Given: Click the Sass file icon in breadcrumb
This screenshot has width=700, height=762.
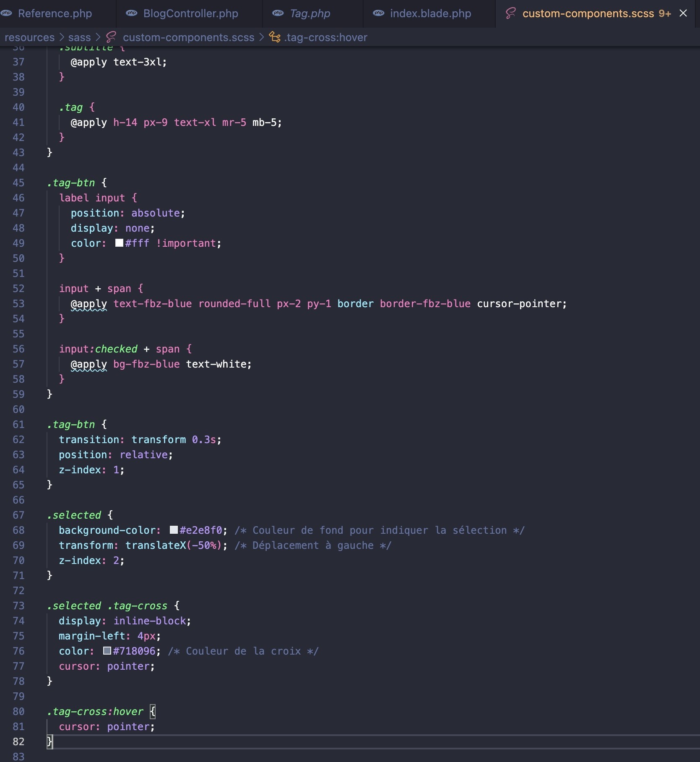Looking at the screenshot, I should coord(111,37).
